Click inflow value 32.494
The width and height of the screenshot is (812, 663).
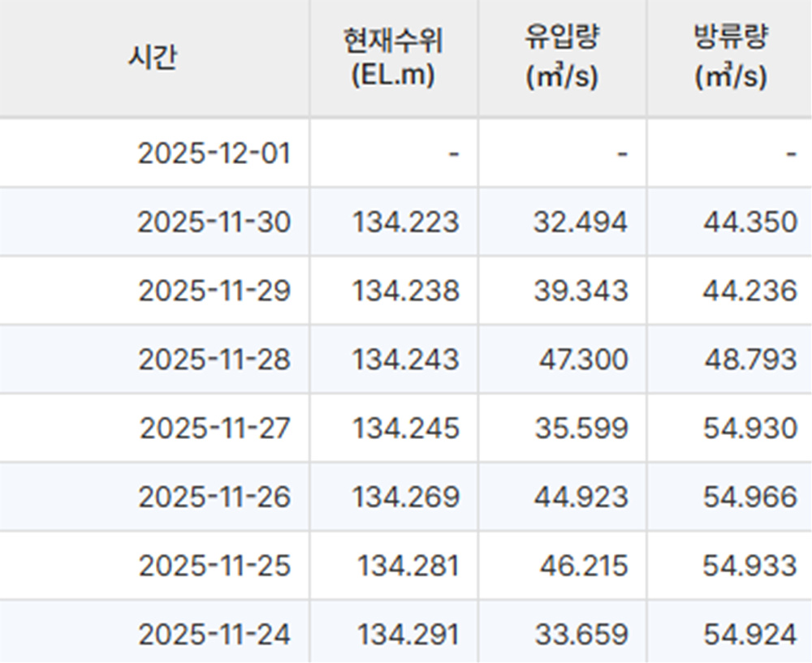coord(580,222)
